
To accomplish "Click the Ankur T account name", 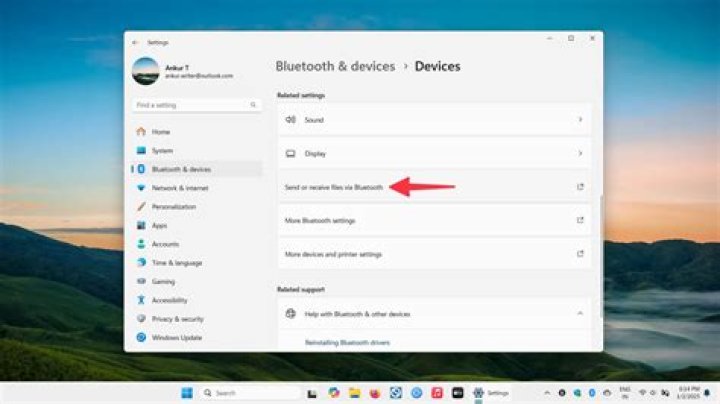I will [x=177, y=67].
